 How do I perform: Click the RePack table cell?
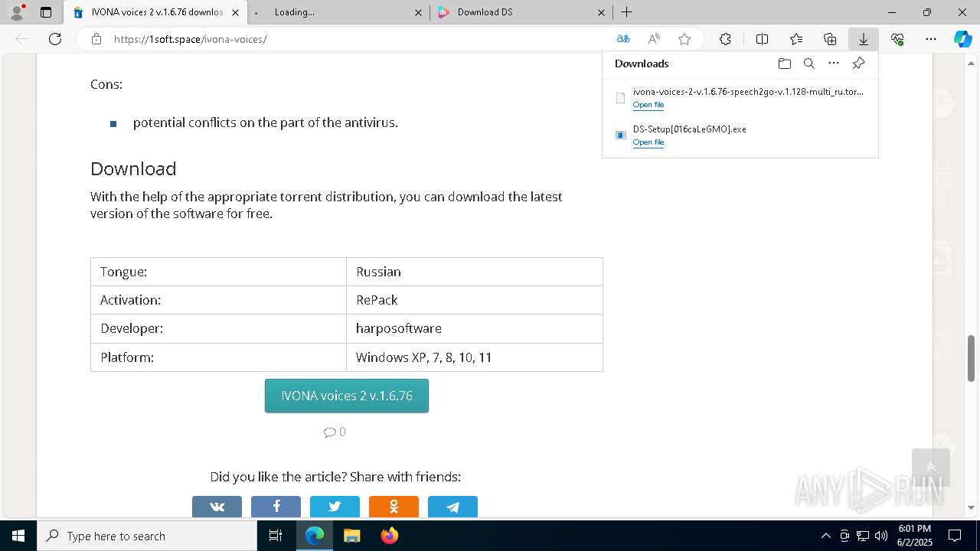475,300
